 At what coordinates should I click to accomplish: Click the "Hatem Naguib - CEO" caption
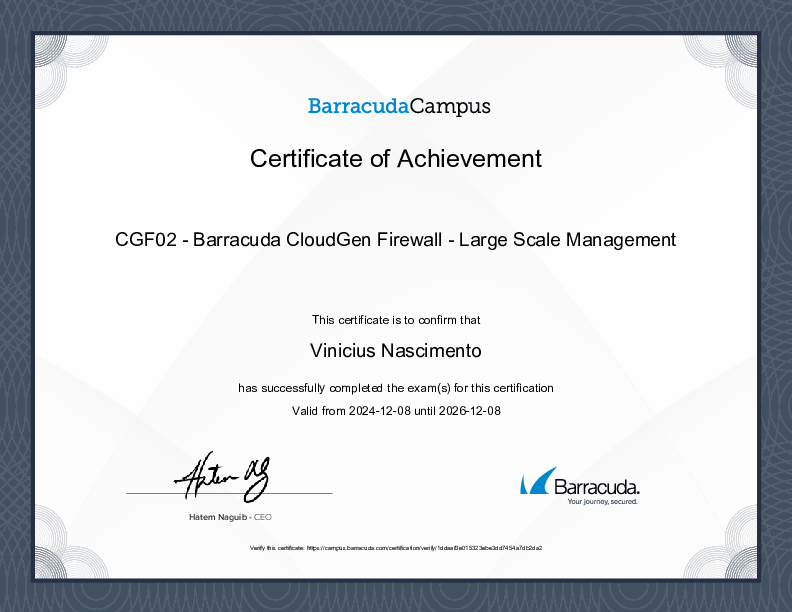point(230,517)
